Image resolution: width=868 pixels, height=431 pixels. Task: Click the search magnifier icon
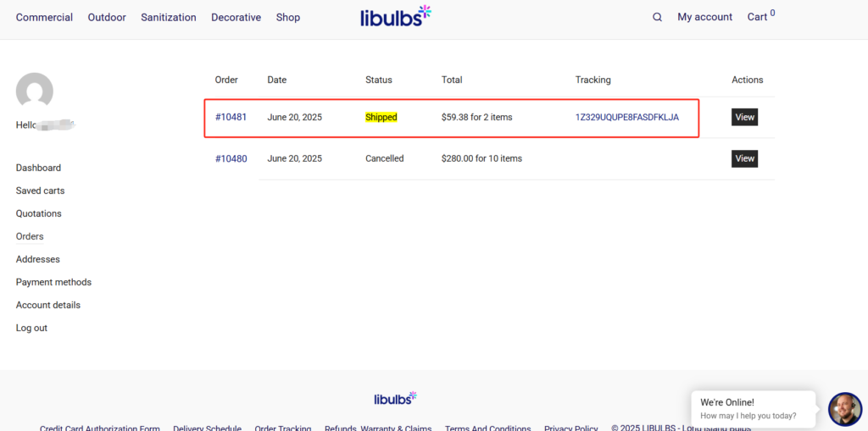click(657, 17)
